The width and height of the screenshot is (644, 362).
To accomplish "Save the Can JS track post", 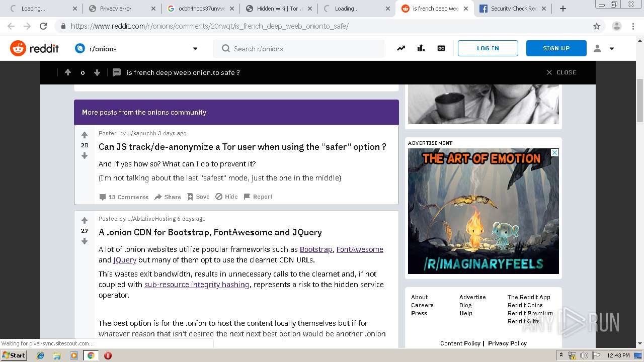I will (x=198, y=197).
